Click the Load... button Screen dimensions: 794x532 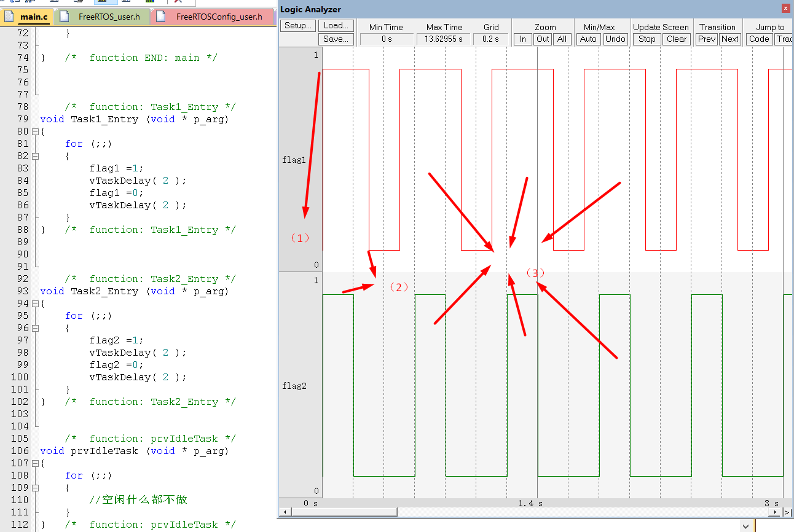(x=336, y=26)
